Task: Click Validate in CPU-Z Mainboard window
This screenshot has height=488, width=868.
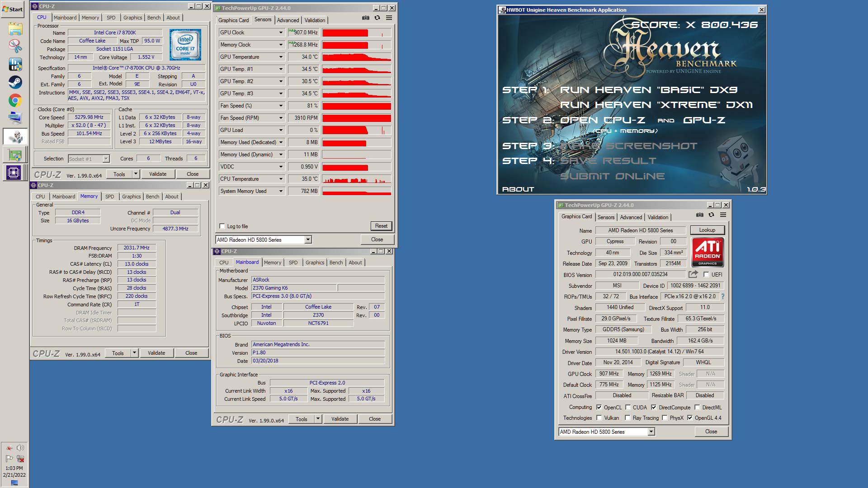Action: 340,419
